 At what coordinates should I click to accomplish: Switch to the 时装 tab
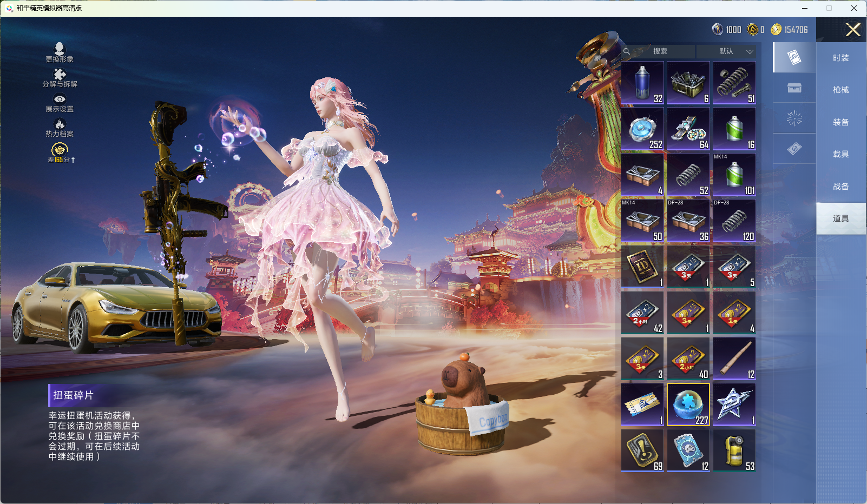pos(840,58)
